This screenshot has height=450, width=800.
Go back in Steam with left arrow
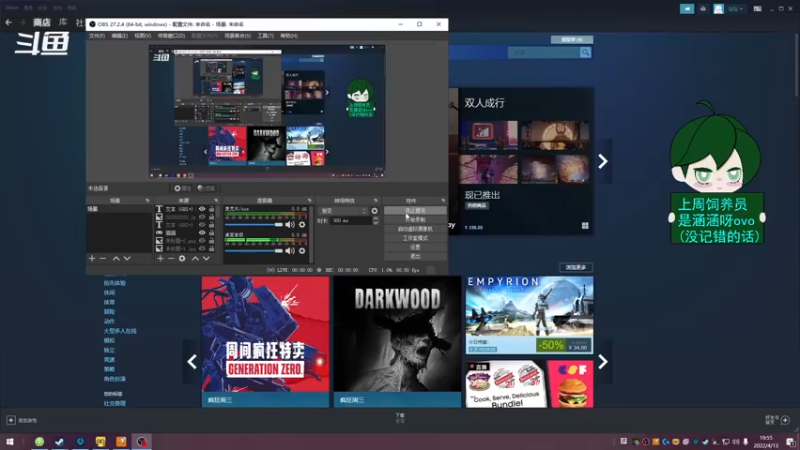tap(8, 22)
